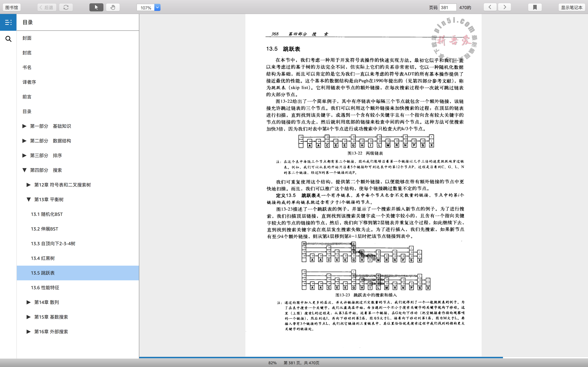
Task: Expand 第14章 散列 chapter
Action: 28,302
